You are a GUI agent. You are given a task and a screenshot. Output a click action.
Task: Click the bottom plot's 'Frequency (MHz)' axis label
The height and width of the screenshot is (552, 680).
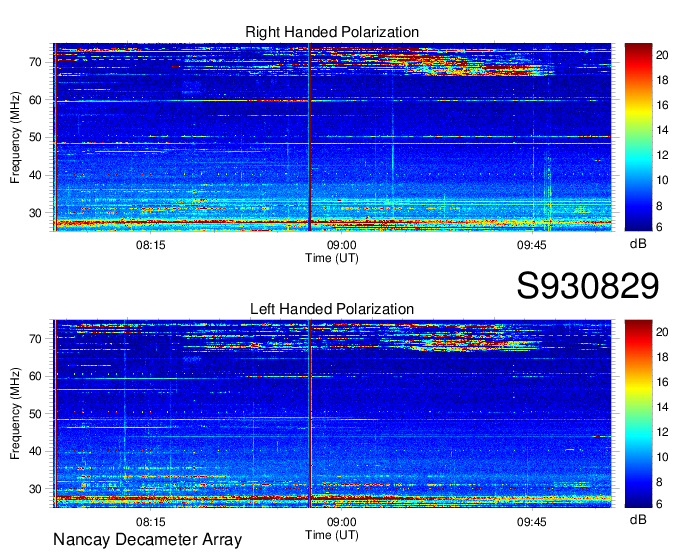pyautogui.click(x=15, y=414)
